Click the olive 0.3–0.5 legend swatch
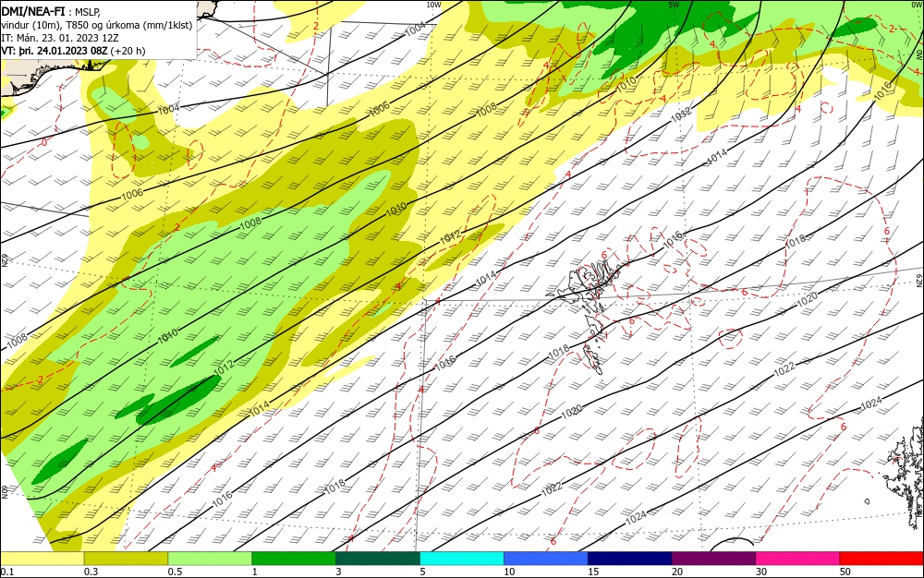 tap(126, 559)
